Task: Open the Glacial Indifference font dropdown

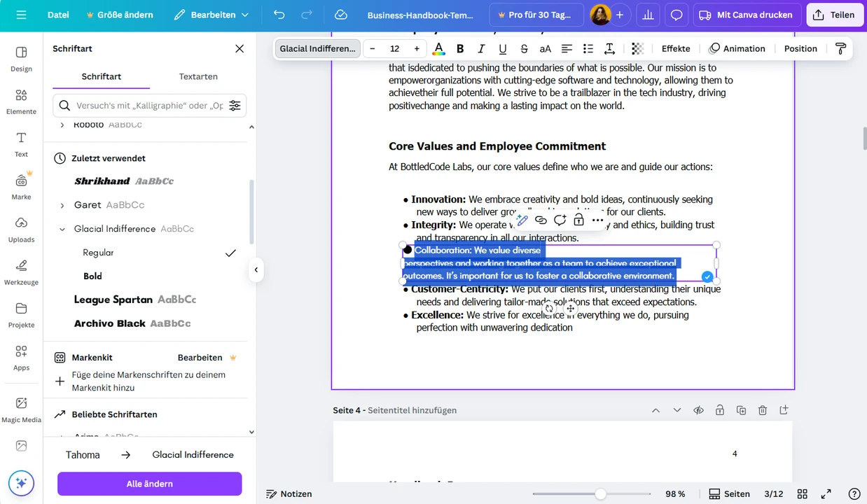Action: (x=318, y=48)
